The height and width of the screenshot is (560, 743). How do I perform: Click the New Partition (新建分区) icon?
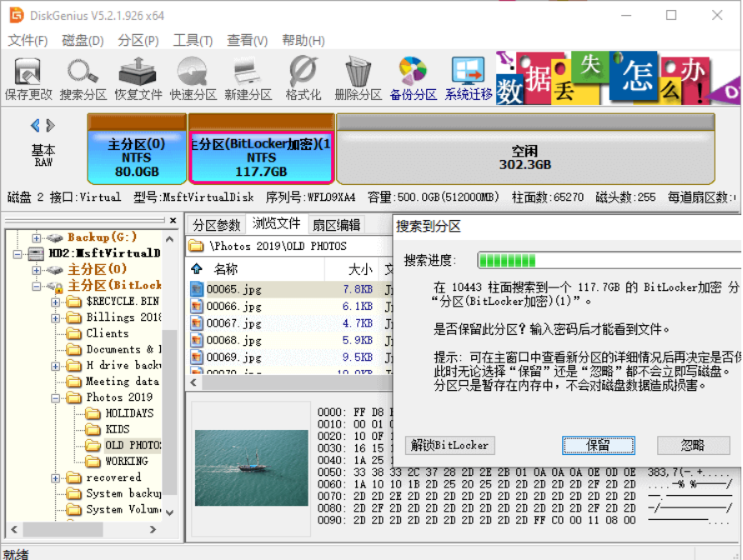pyautogui.click(x=248, y=78)
